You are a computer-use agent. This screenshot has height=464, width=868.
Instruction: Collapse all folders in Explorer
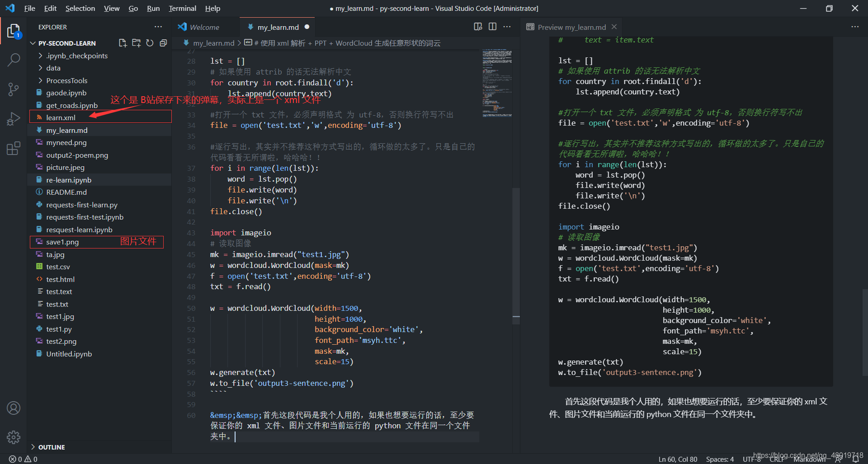(163, 43)
